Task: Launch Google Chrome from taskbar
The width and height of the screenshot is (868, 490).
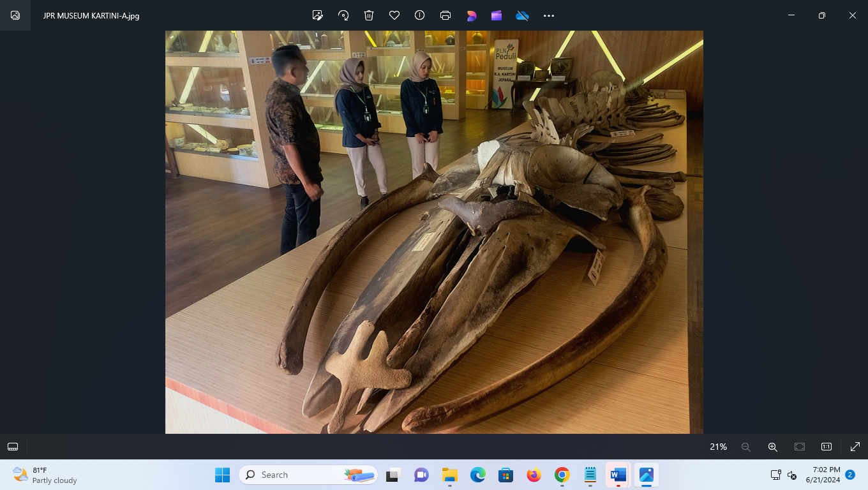Action: [x=562, y=475]
